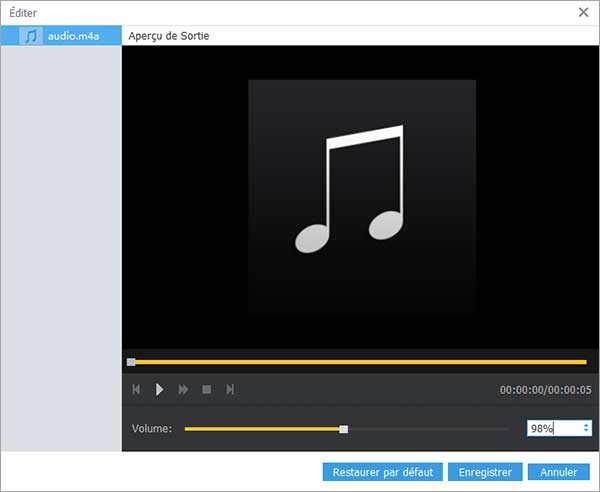Select audio.m4a in the file list
Screen dimensions: 600x492
(61, 36)
